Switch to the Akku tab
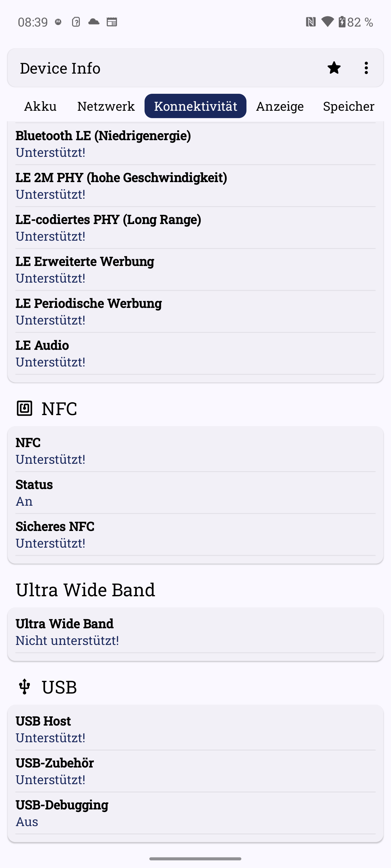This screenshot has height=868, width=391. pos(40,106)
